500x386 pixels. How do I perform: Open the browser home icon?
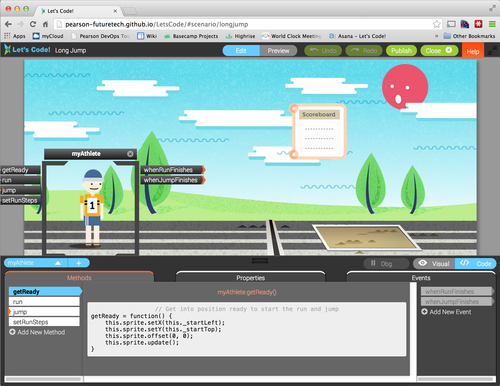click(45, 24)
